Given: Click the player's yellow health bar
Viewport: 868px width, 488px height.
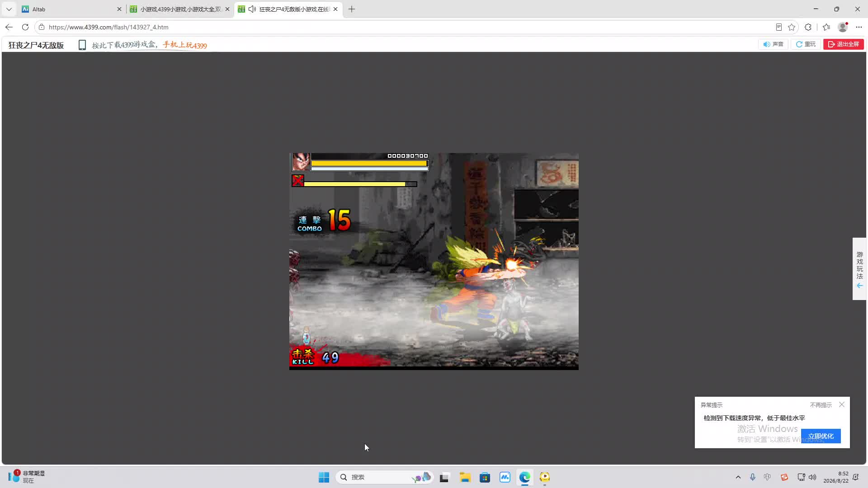Looking at the screenshot, I should click(x=369, y=164).
